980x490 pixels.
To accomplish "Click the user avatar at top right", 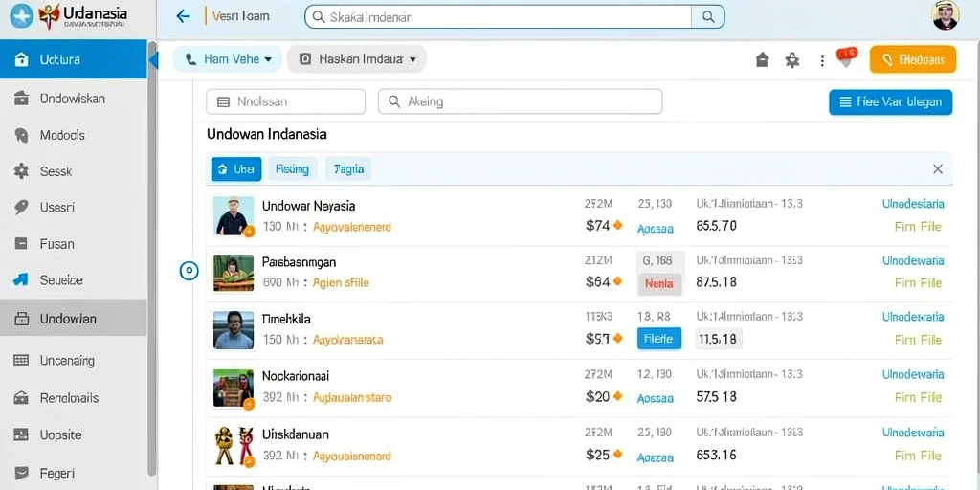I will (x=945, y=15).
